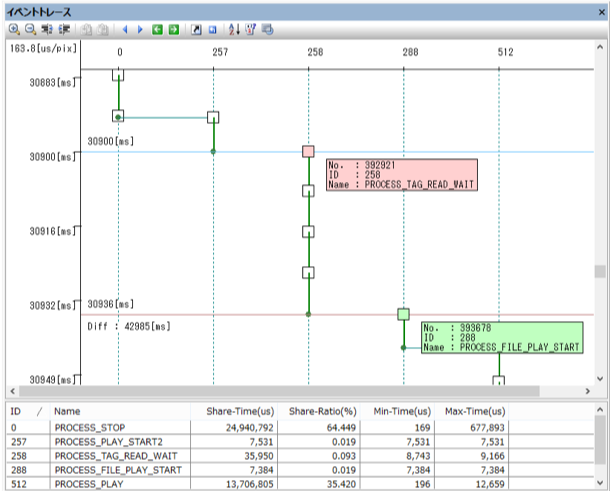Screen dimensions: 610x491
Task: Click the Share-Ratio value 64.449
Action: pyautogui.click(x=341, y=428)
